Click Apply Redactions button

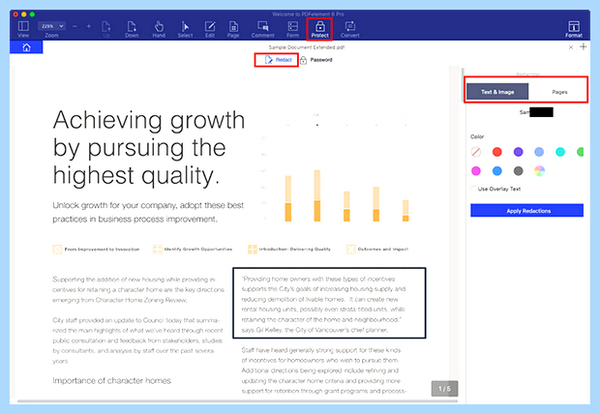(527, 210)
